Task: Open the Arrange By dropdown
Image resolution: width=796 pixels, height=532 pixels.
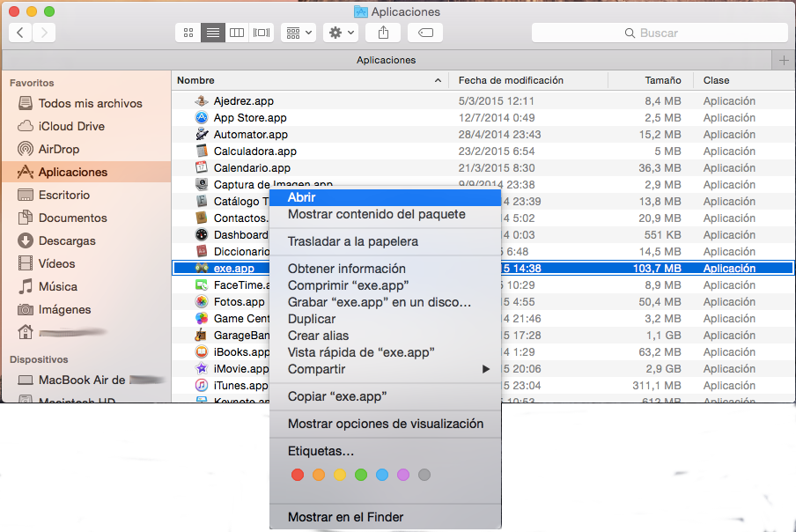Action: (x=298, y=33)
